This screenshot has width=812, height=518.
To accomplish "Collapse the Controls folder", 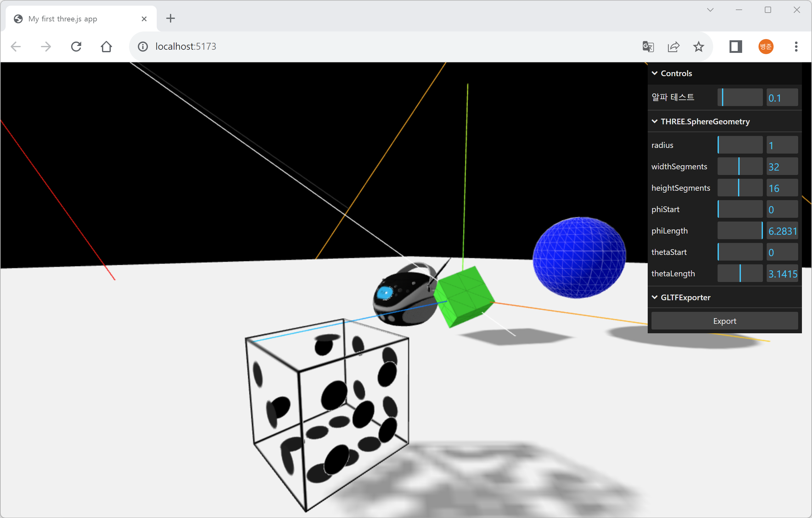I will pyautogui.click(x=676, y=73).
